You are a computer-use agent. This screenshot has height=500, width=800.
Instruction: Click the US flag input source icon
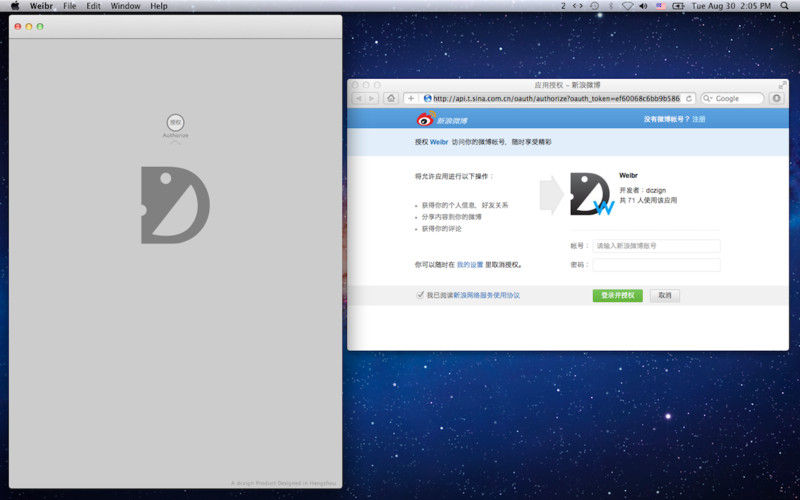click(x=661, y=6)
